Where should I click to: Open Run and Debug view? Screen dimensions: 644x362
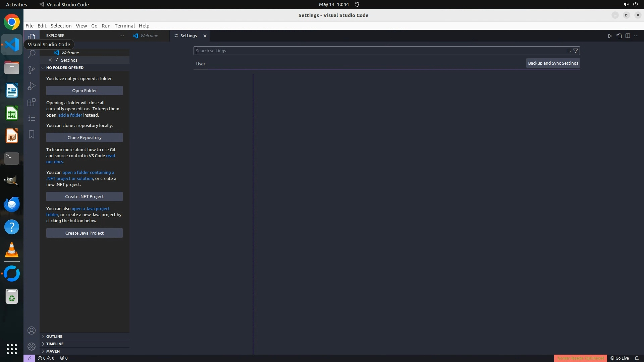pyautogui.click(x=32, y=86)
